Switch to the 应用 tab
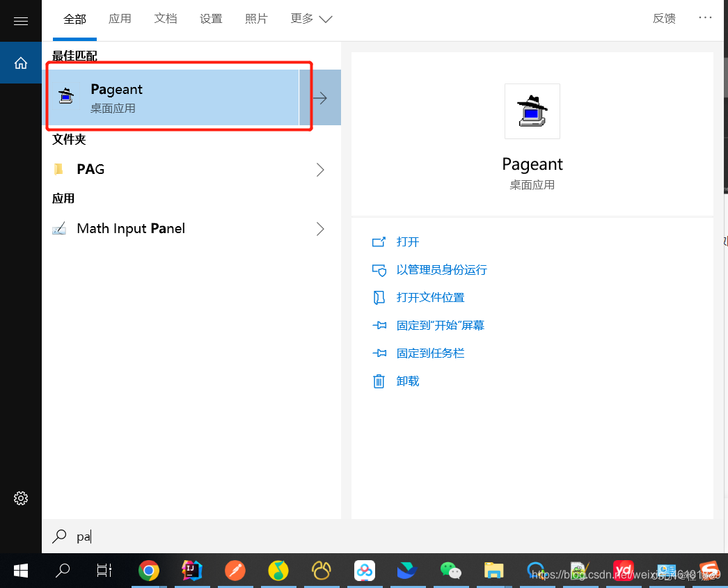The width and height of the screenshot is (728, 588). pos(120,19)
